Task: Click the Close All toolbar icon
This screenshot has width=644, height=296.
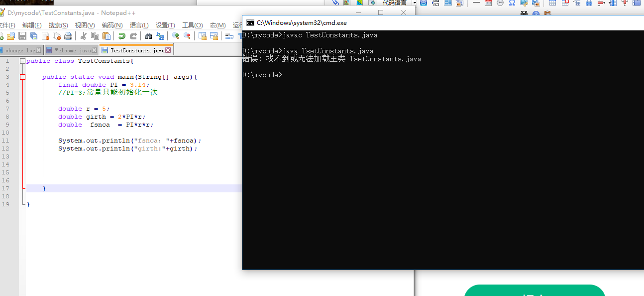Action: pos(57,36)
